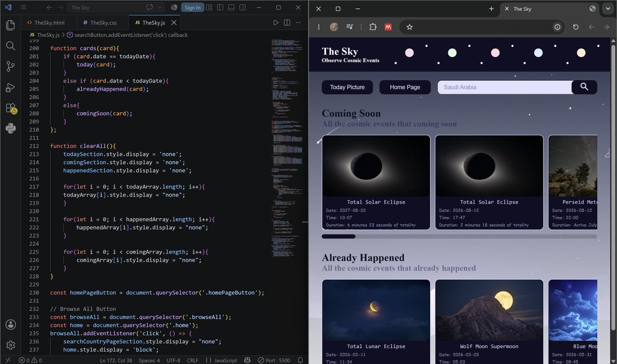Open the browser media control icon
Image resolution: width=617 pixels, height=364 pixels.
point(350,27)
